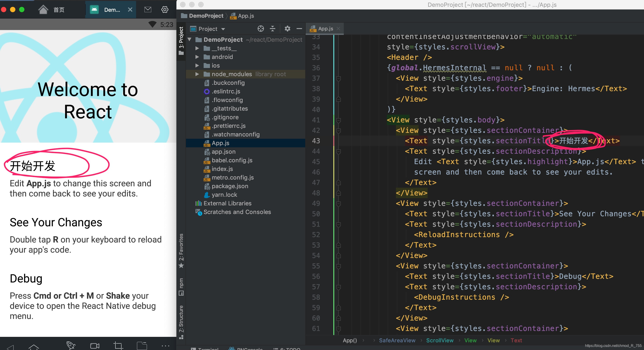The image size is (644, 350).
Task: Click the rocket icon in emulator toolbar
Action: [x=71, y=345]
